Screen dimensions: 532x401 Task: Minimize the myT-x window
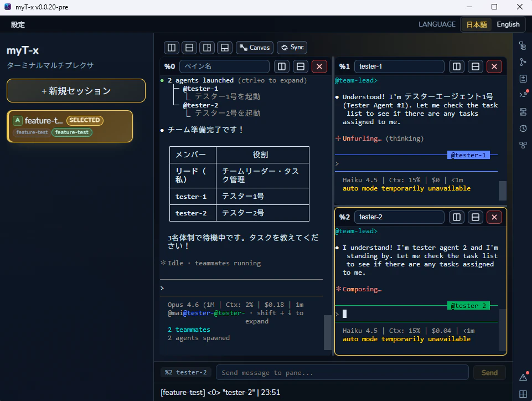coord(469,7)
